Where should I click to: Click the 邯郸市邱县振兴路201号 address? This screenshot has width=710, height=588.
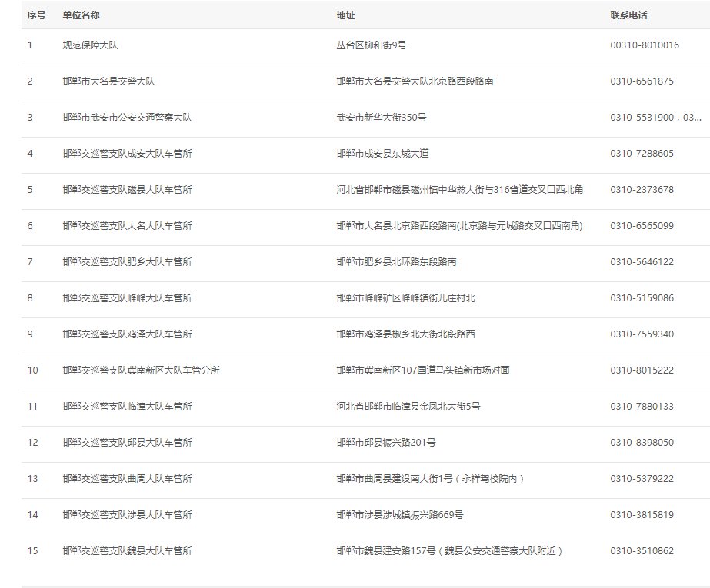tap(387, 443)
